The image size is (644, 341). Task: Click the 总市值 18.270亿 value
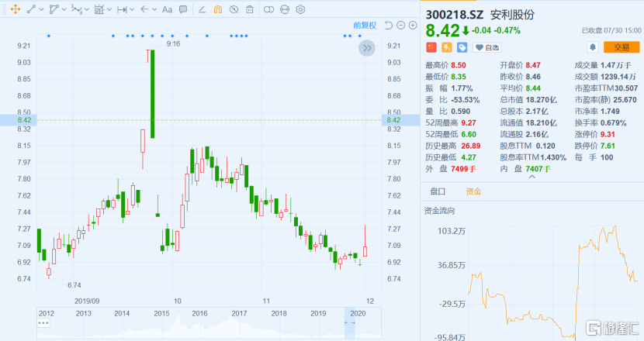542,100
